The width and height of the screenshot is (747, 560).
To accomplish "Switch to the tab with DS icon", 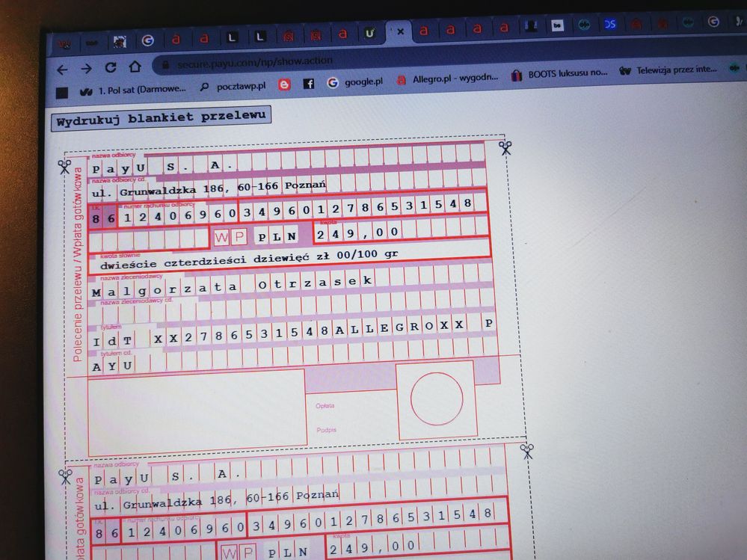I will (610, 24).
